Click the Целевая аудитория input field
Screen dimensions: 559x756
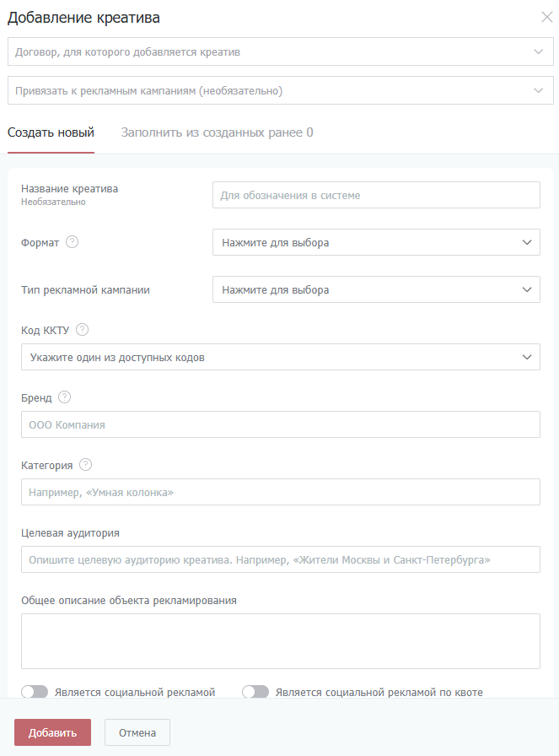[x=280, y=559]
